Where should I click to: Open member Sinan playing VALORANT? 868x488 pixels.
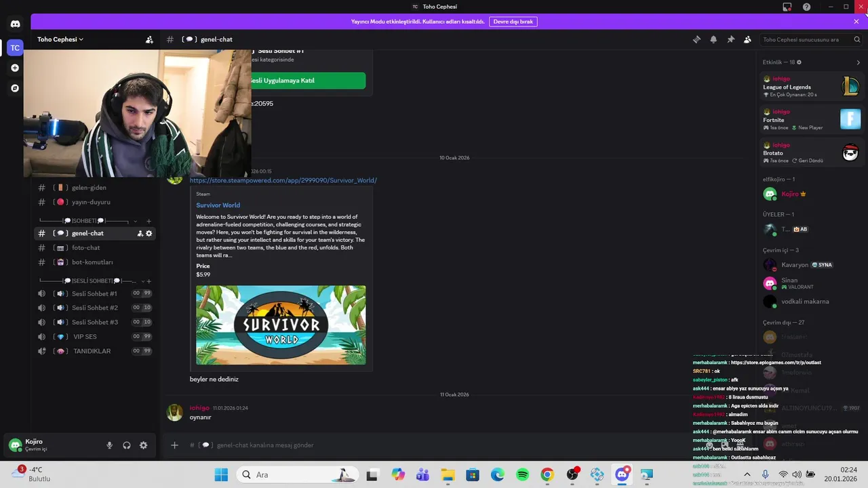point(811,283)
